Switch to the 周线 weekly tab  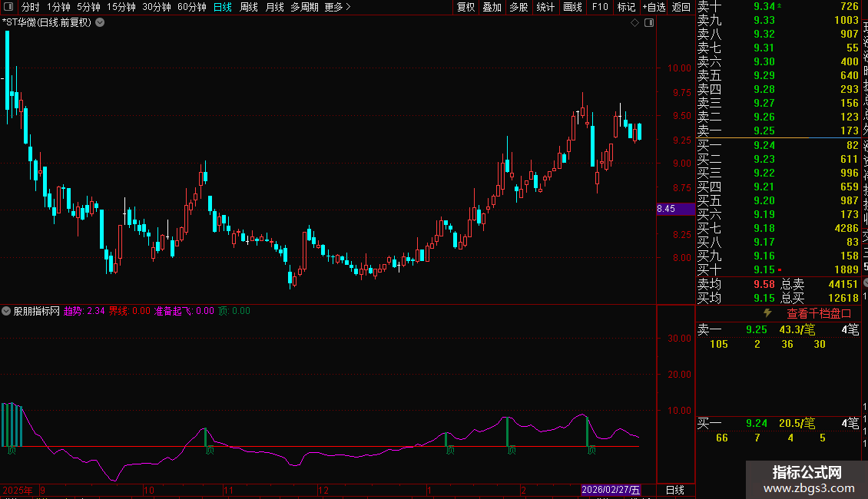pos(249,7)
